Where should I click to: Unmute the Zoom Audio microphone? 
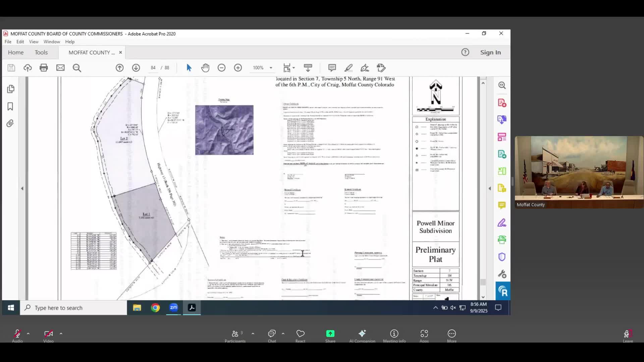(x=17, y=334)
